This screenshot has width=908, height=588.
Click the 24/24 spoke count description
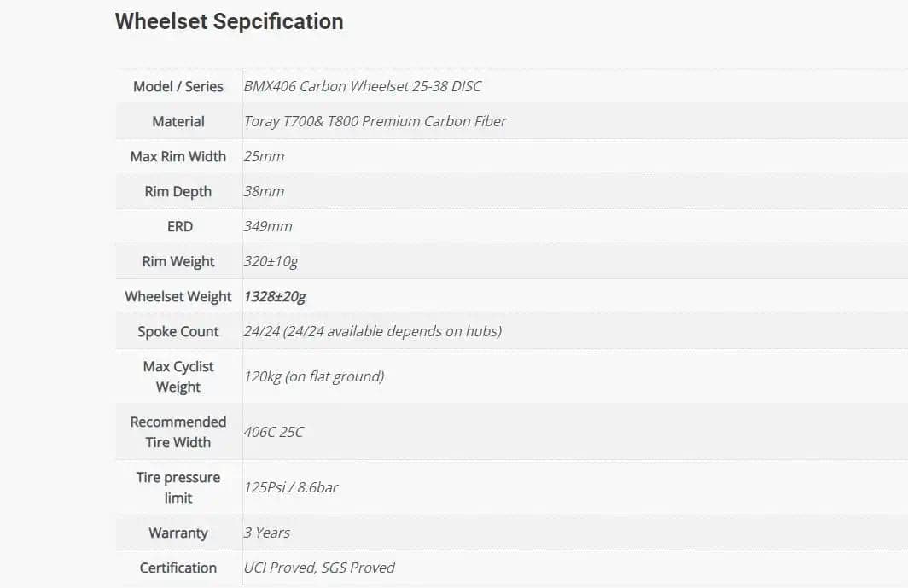(x=373, y=331)
